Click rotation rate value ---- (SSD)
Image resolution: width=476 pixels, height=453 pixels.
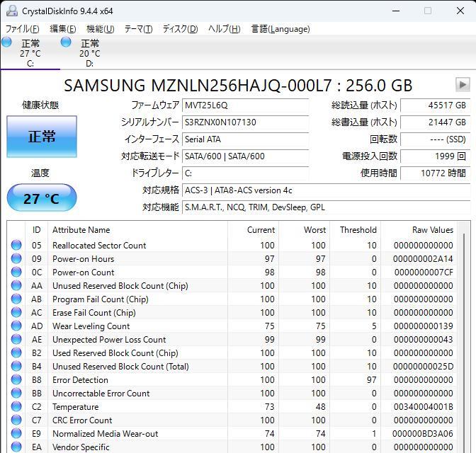click(x=435, y=139)
